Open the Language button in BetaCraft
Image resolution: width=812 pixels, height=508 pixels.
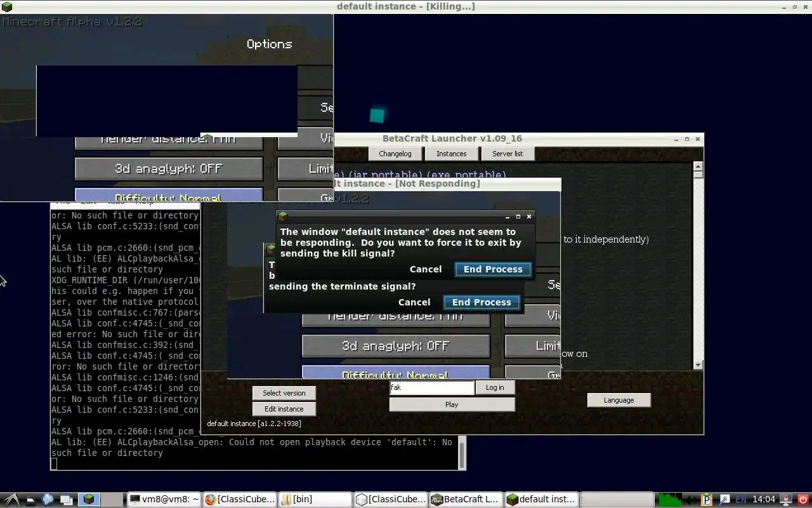(x=619, y=400)
